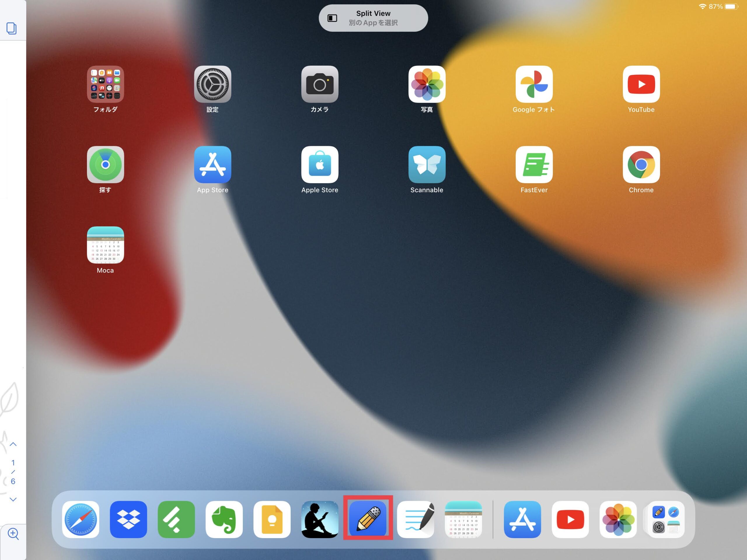Launch FastEver from home screen
This screenshot has height=560, width=747.
point(534,165)
